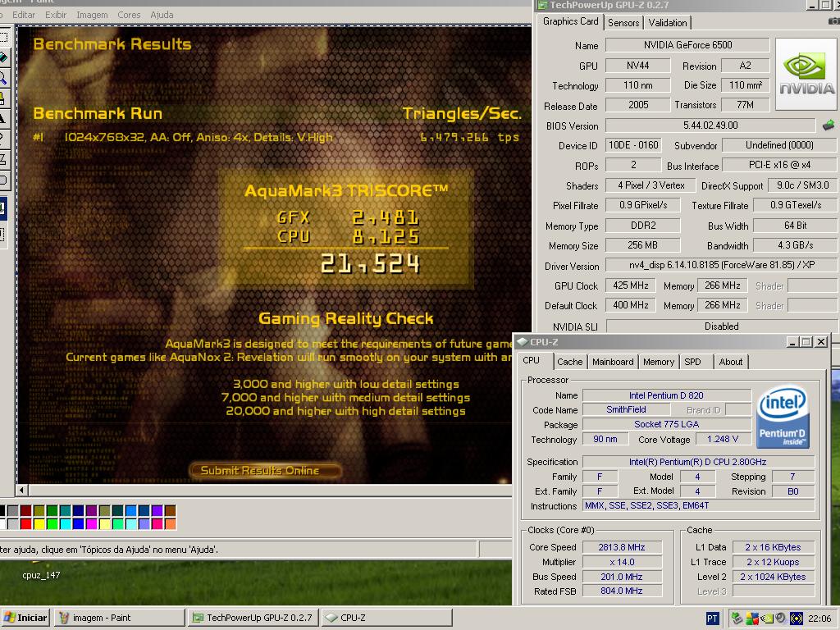Screen dimensions: 840x630
Task: Open the Exibir menu in Paint
Action: 56,15
